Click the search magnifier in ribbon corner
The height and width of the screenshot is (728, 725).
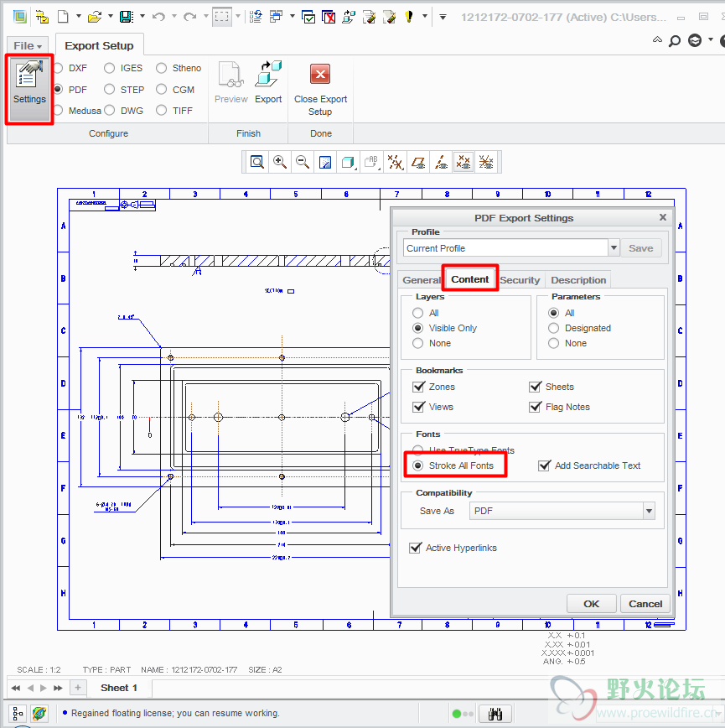pyautogui.click(x=675, y=41)
